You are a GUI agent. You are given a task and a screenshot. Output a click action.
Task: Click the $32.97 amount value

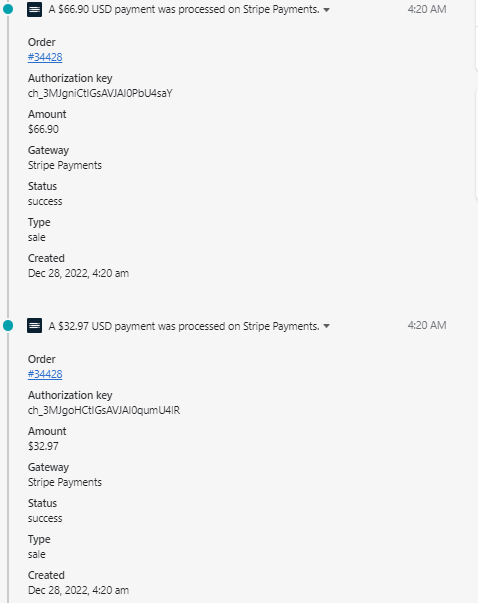[x=43, y=446]
